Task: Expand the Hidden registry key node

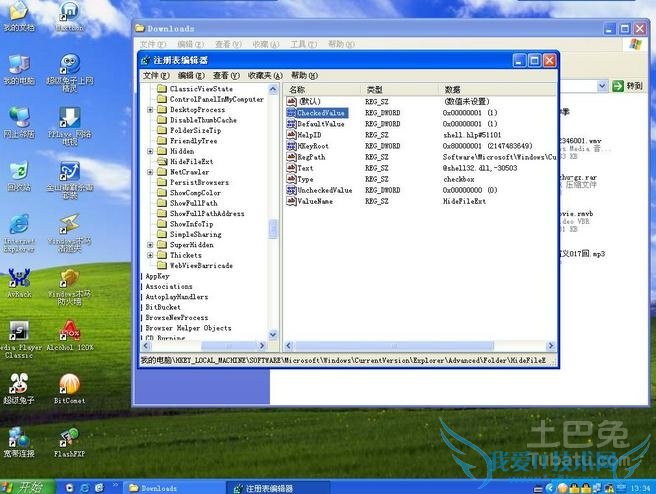Action: [151, 151]
